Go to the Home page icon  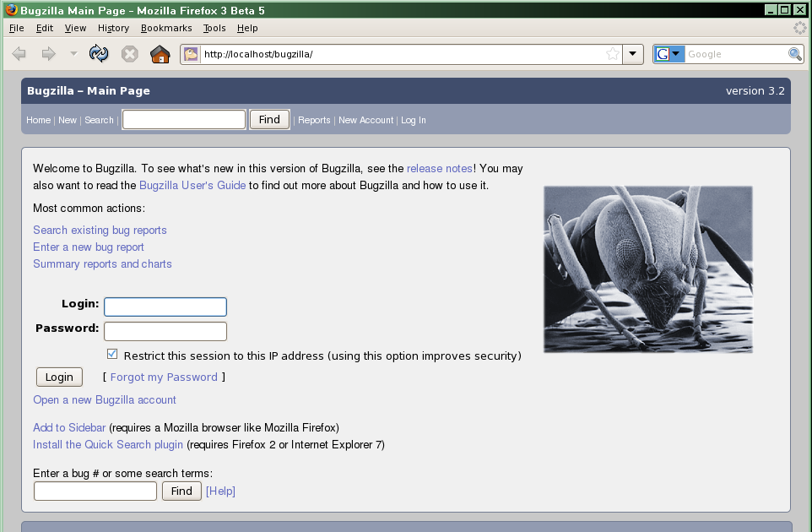(160, 54)
